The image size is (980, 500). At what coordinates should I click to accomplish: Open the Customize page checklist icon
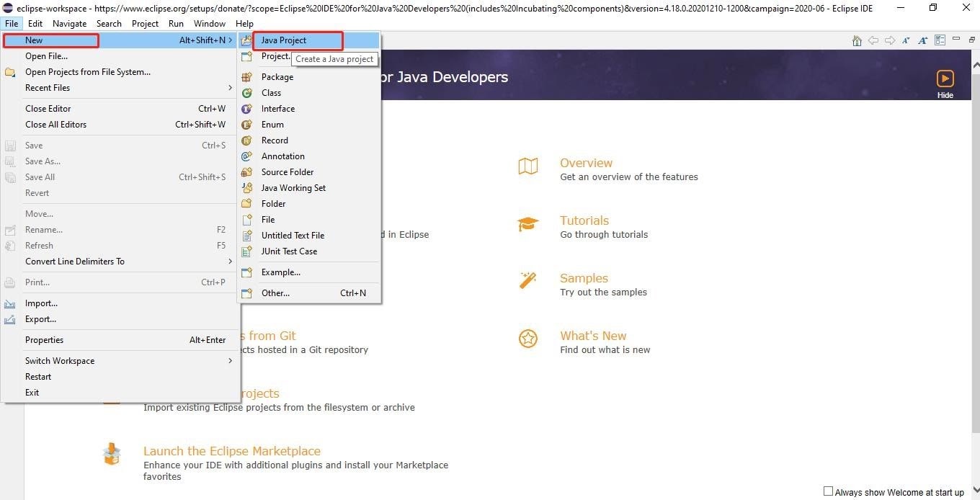[940, 40]
